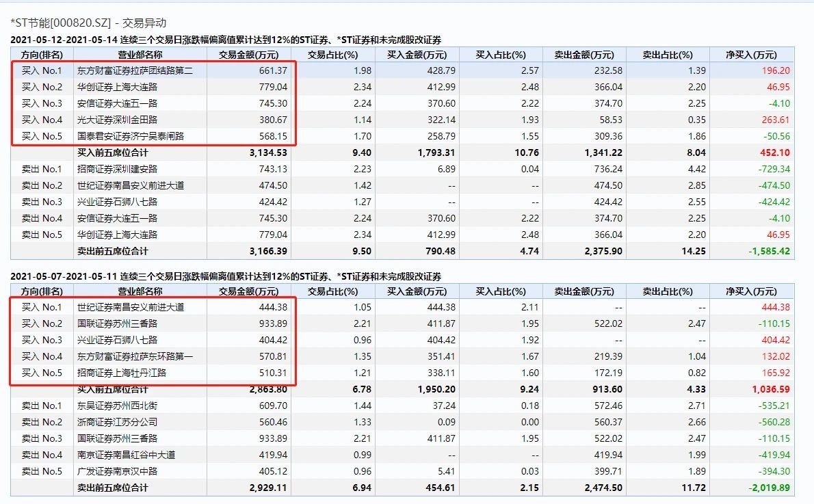
Task: Click 买入金额(万元) header in the 05-12 table
Action: 417,55
